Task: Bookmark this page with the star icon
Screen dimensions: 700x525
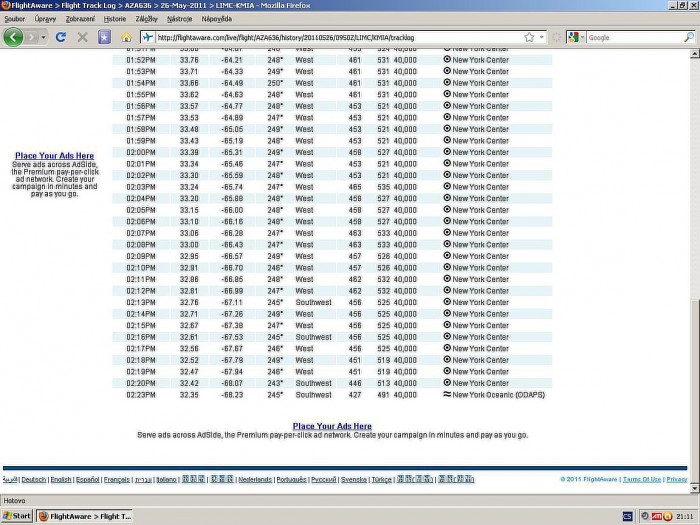Action: 529,38
